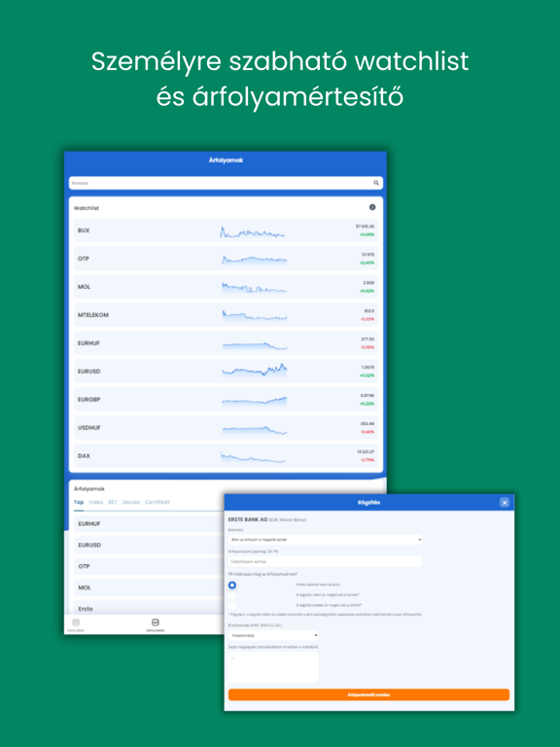Select MOL in the Top list

[149, 587]
